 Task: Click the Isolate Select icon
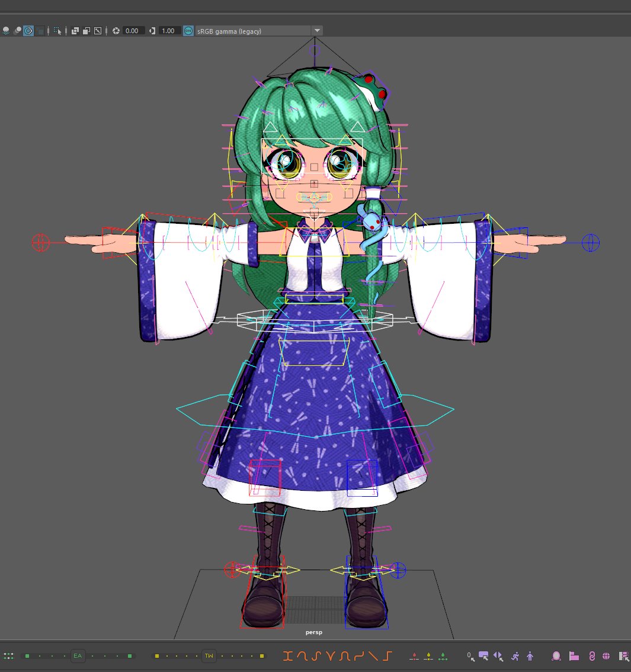click(57, 31)
